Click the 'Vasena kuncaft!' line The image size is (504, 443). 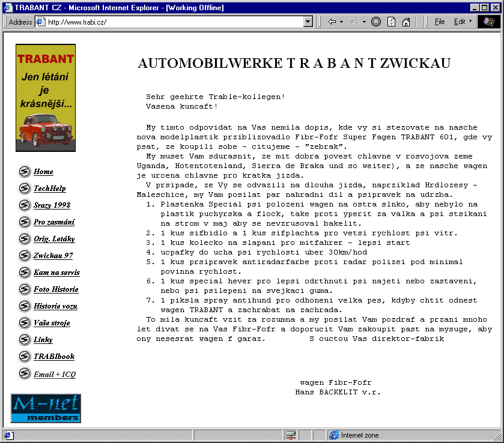(182, 106)
